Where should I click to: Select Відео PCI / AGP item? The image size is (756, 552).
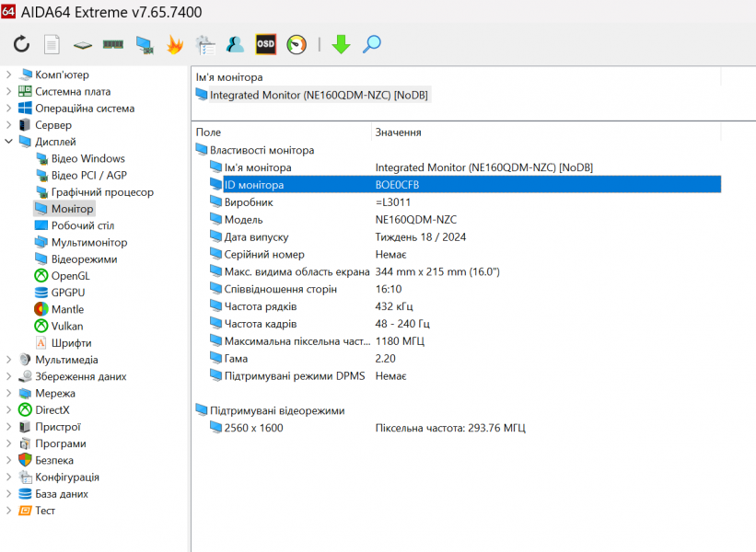pyautogui.click(x=89, y=176)
